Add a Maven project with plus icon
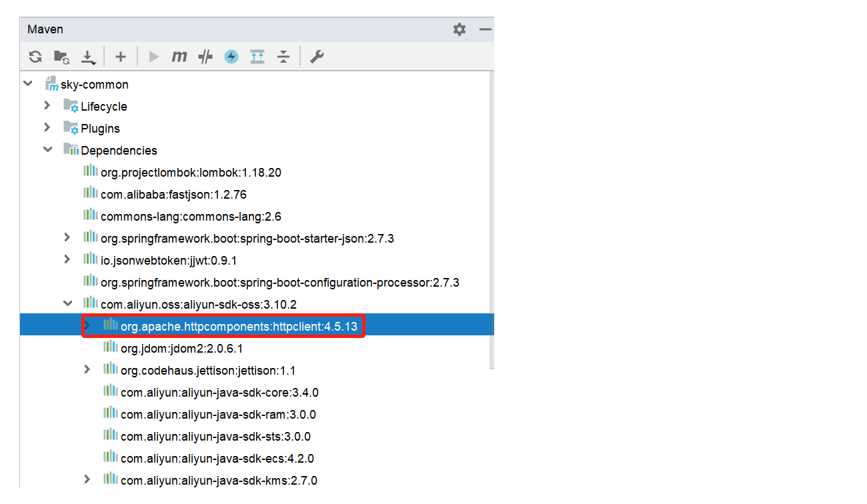The width and height of the screenshot is (867, 504). click(121, 57)
